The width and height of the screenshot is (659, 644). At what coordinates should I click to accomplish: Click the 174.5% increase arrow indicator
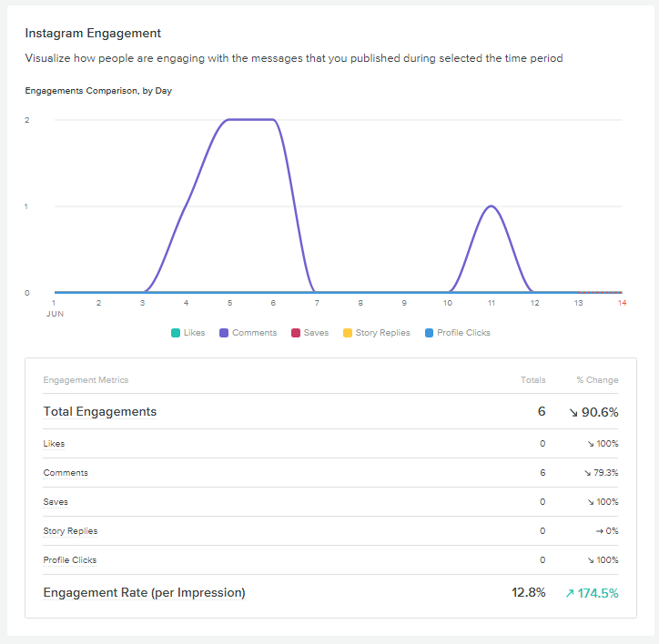570,593
